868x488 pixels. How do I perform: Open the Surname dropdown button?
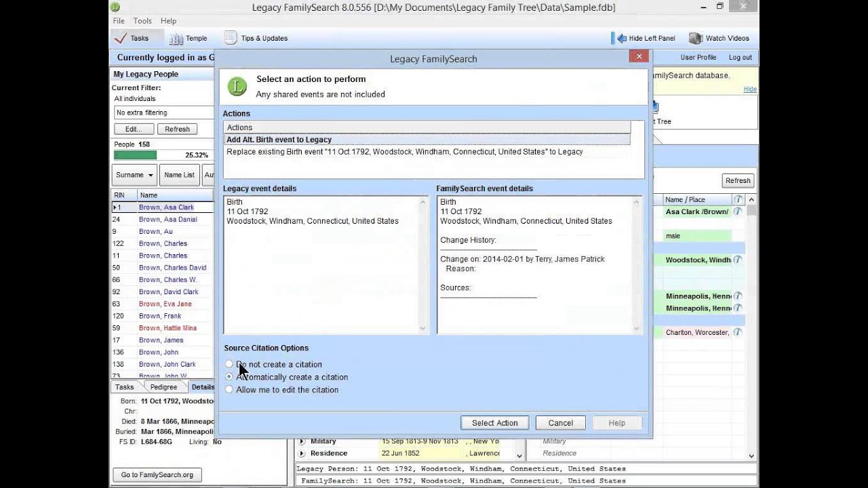(134, 175)
